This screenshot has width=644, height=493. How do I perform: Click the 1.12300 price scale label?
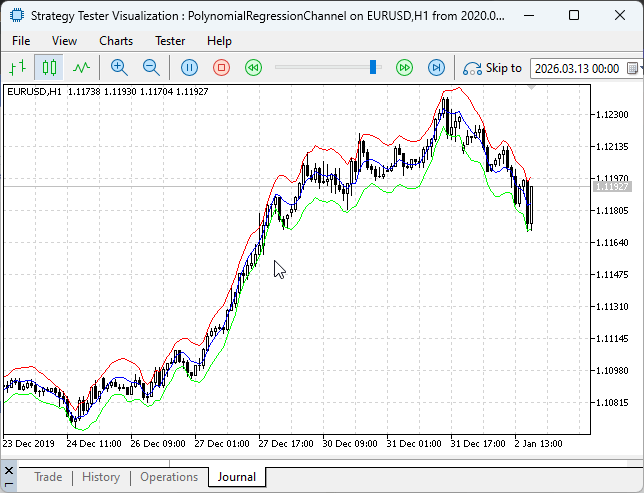point(612,115)
